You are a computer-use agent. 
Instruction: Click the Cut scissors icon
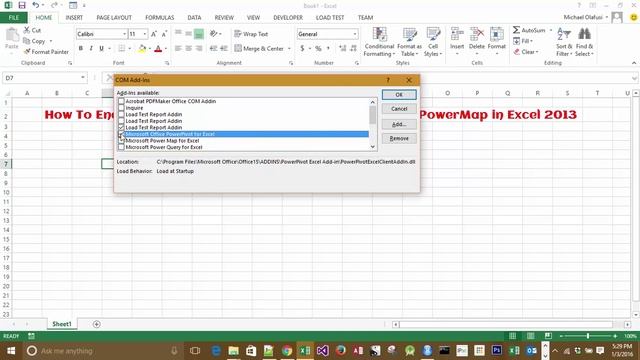point(27,30)
